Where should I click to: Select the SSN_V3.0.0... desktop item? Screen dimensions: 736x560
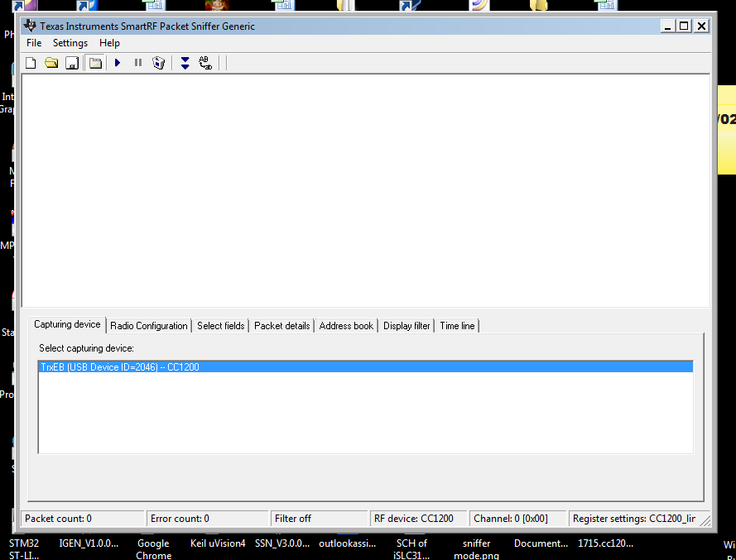282,543
